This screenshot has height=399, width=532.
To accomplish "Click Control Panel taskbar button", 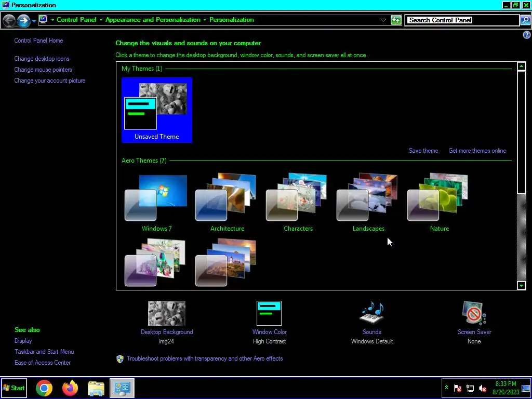I will click(122, 388).
